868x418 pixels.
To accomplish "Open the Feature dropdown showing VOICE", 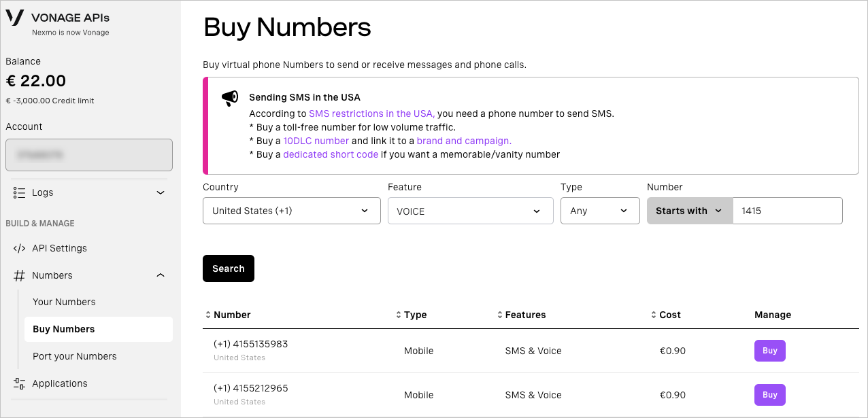I will 470,211.
